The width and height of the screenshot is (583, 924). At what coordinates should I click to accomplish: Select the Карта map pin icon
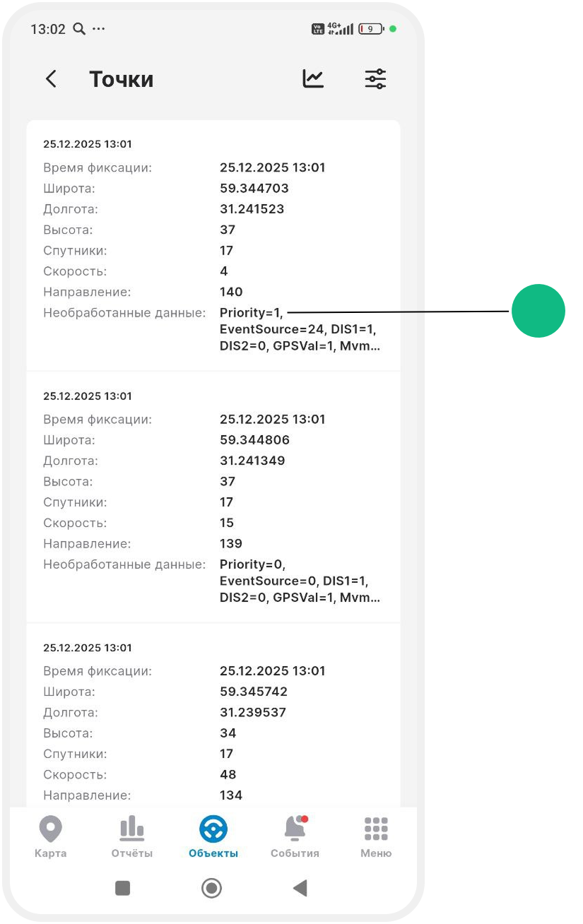point(50,829)
